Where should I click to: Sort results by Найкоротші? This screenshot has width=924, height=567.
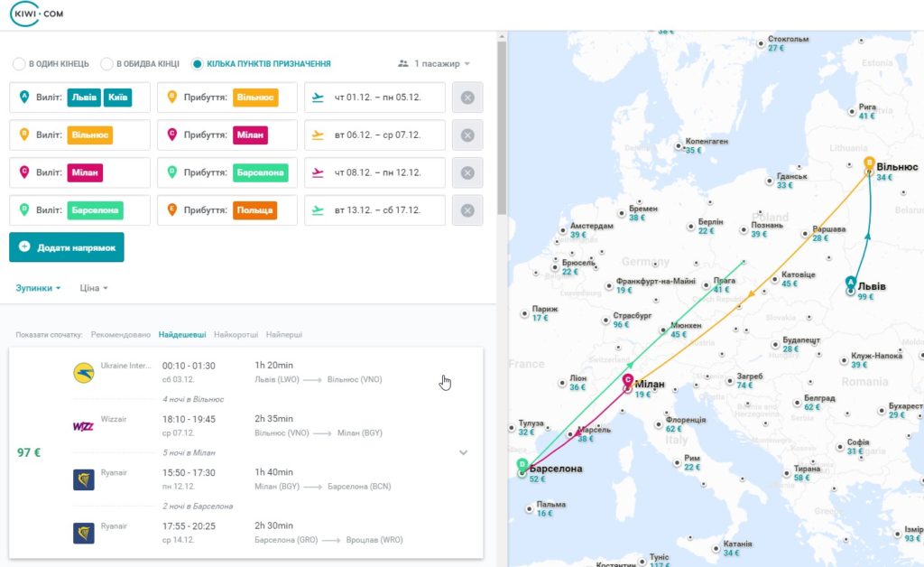(236, 335)
